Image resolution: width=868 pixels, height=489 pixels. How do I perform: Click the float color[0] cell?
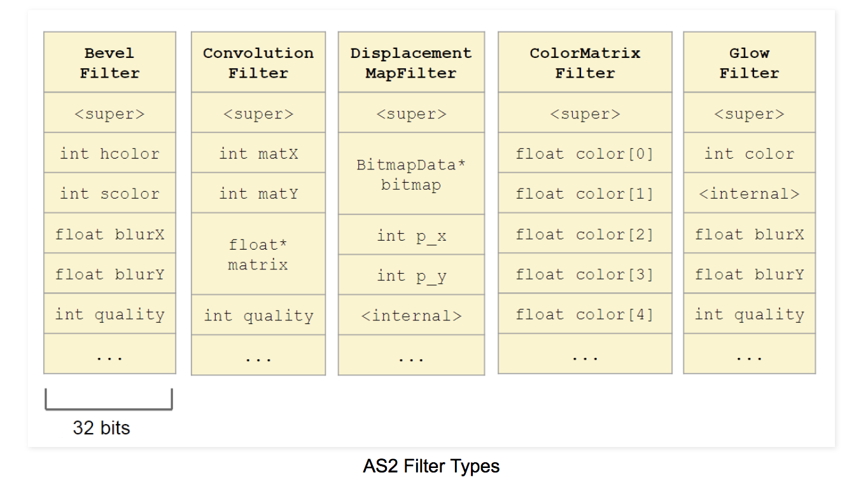585,153
